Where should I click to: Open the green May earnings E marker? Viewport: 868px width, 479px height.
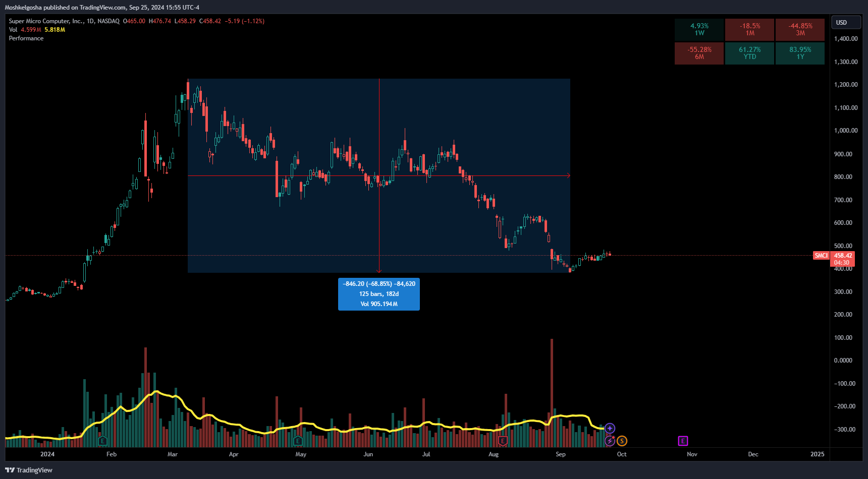(x=298, y=441)
